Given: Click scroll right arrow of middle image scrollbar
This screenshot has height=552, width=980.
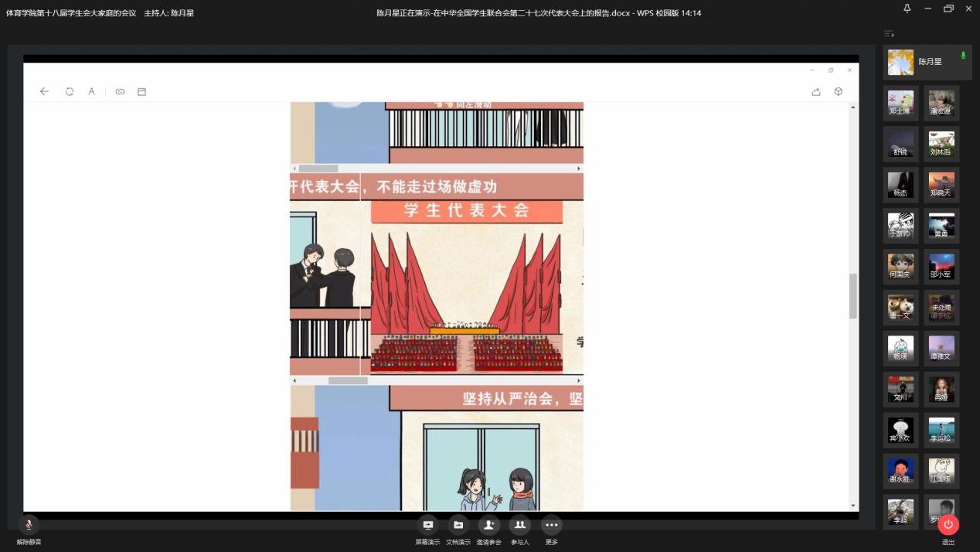Looking at the screenshot, I should pos(579,380).
